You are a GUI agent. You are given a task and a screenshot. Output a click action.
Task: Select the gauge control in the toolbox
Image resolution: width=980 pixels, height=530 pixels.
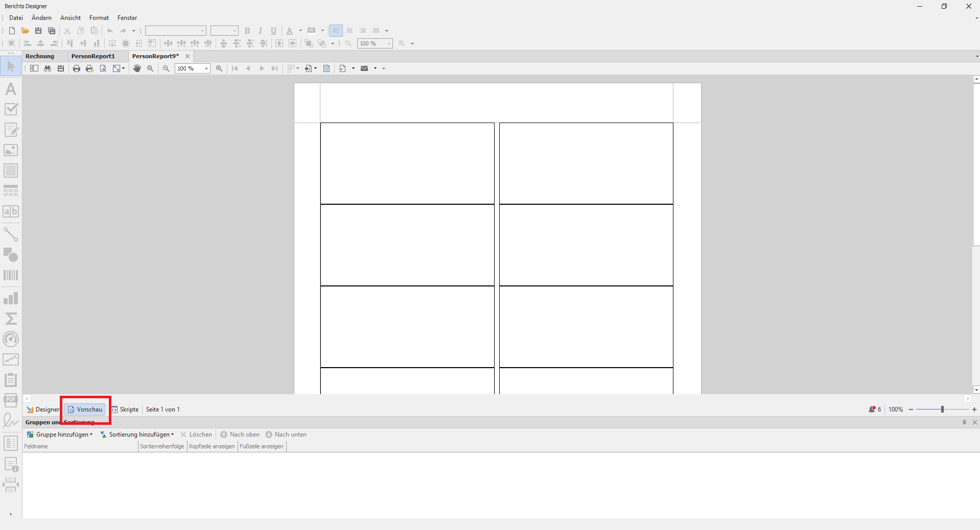click(11, 339)
